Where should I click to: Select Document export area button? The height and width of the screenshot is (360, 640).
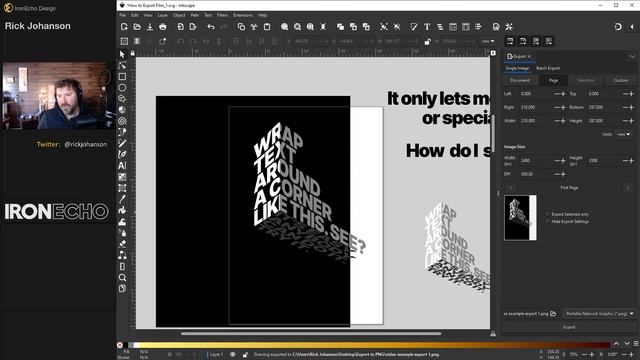point(520,80)
